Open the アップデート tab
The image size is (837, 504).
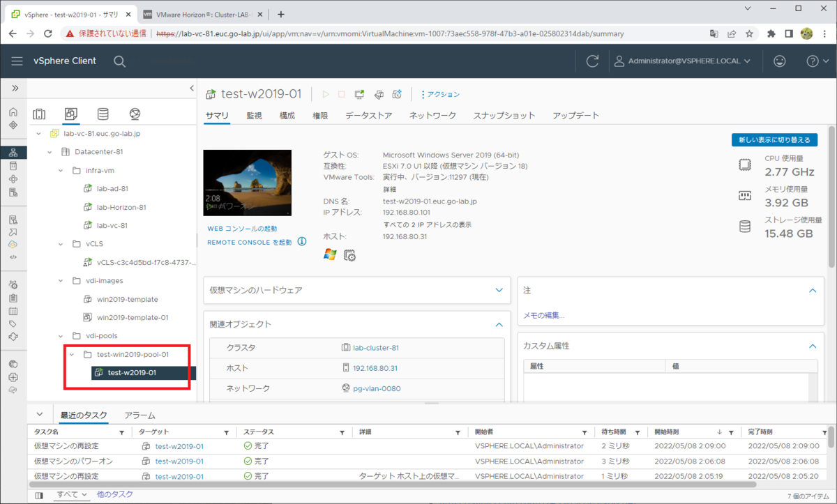pyautogui.click(x=576, y=115)
